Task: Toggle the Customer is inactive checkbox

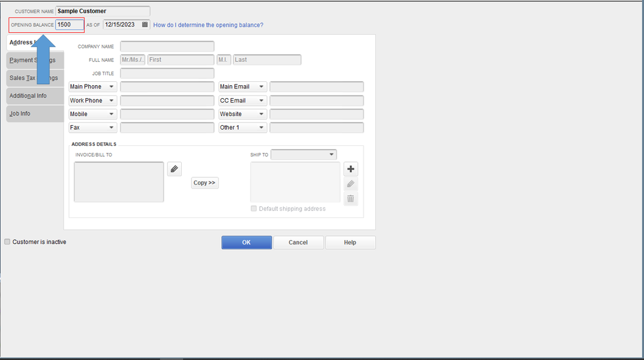Action: 7,242
